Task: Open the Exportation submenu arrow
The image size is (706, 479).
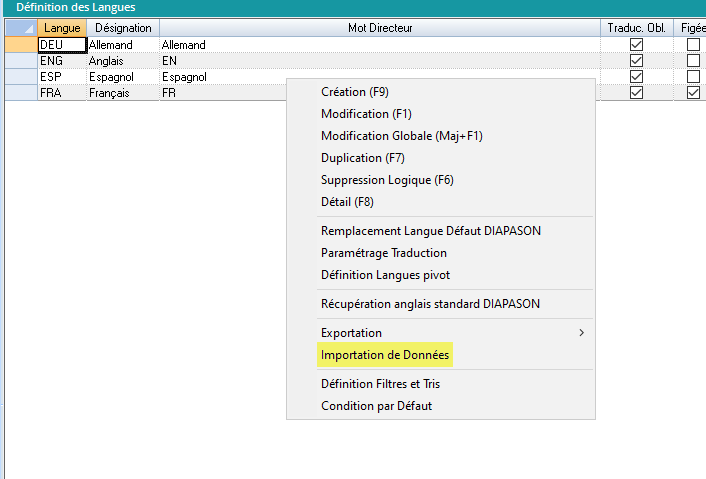Action: 582,333
